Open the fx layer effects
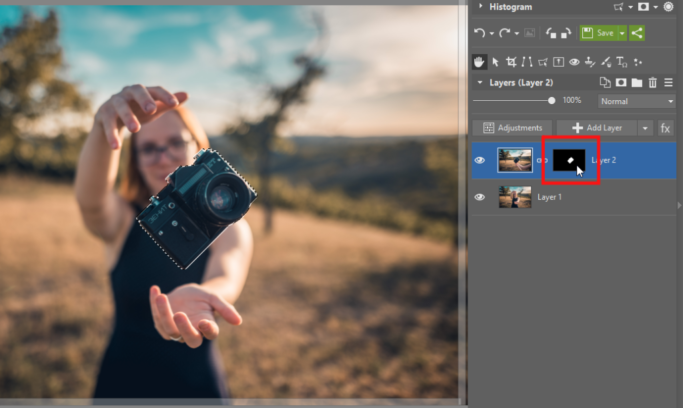Screen dimensions: 683x408 point(665,128)
